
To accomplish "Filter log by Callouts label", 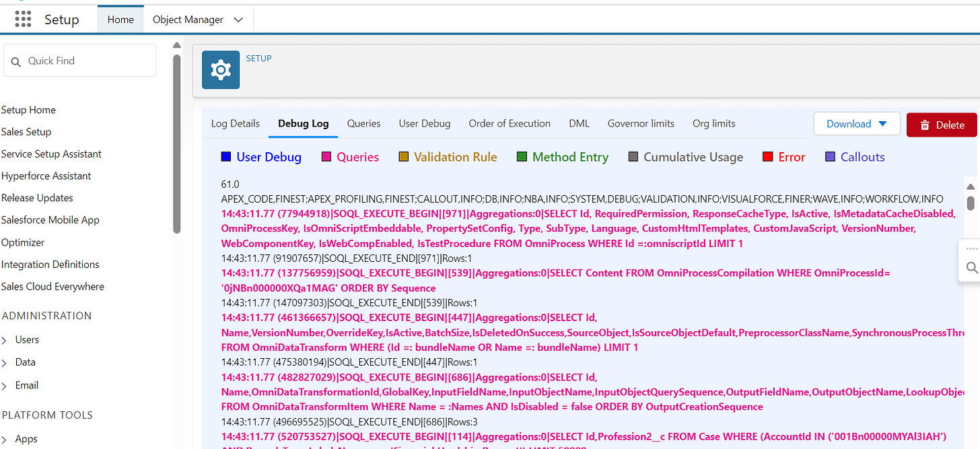I will 863,157.
